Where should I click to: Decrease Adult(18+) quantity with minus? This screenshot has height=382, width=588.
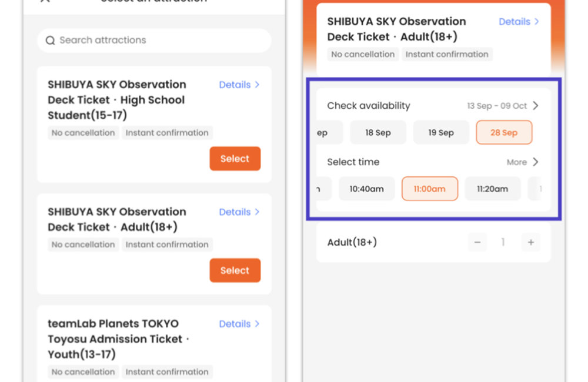pyautogui.click(x=477, y=242)
